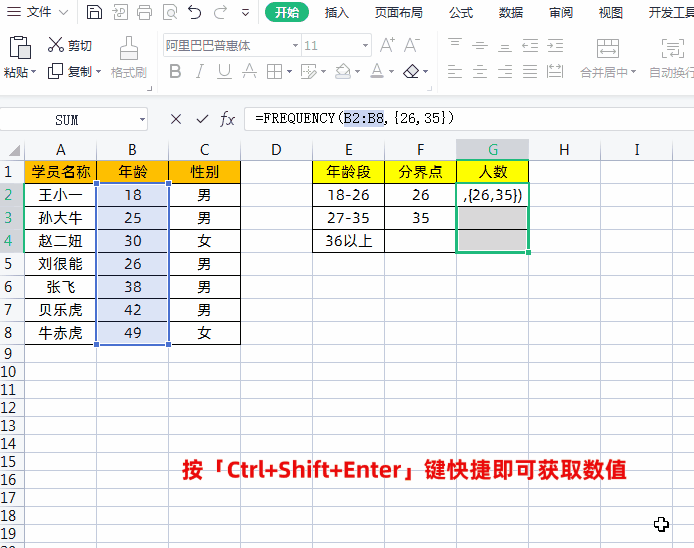Toggle Bold formatting

pyautogui.click(x=175, y=71)
